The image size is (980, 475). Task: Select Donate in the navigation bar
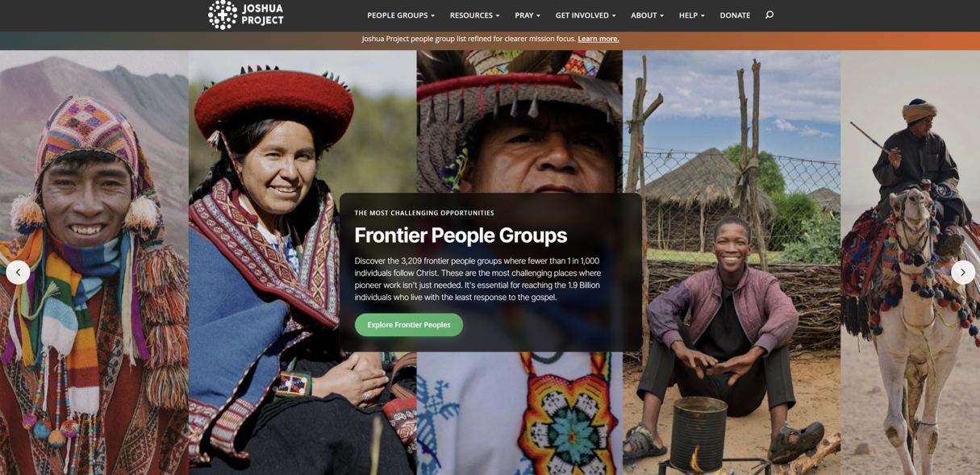[735, 15]
